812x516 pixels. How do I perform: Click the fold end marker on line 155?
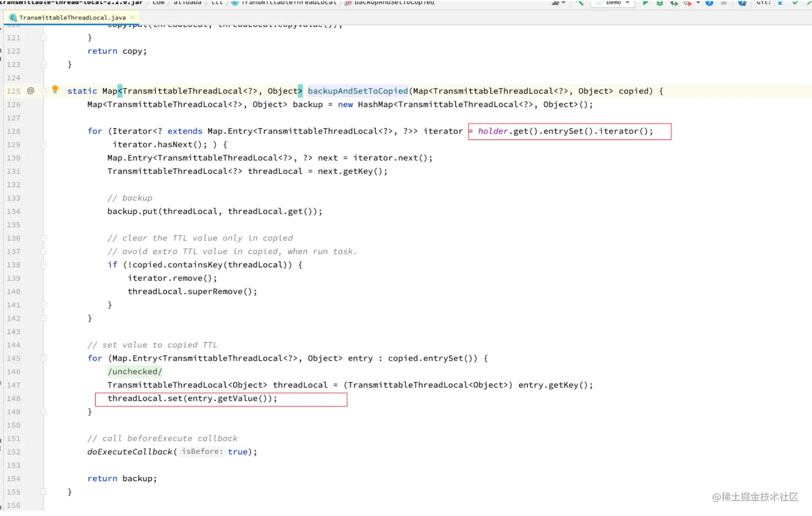click(x=44, y=492)
